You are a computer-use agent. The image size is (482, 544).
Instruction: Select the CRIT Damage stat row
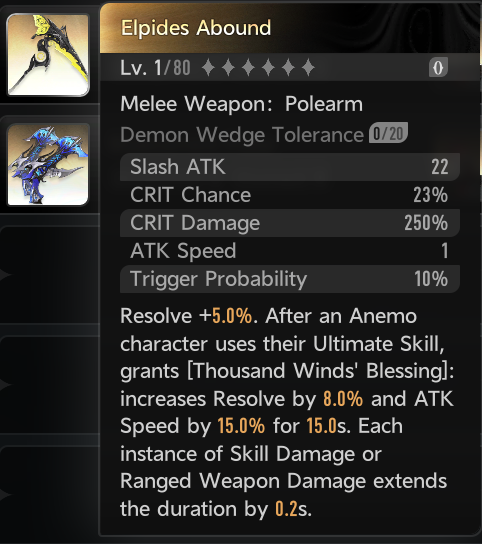click(290, 223)
